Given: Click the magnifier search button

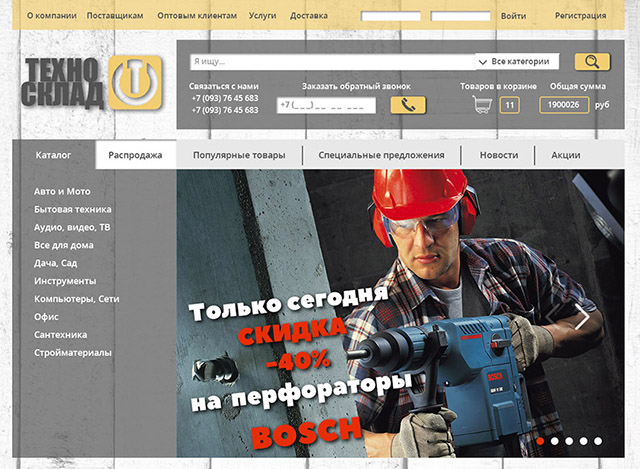Looking at the screenshot, I should [592, 62].
